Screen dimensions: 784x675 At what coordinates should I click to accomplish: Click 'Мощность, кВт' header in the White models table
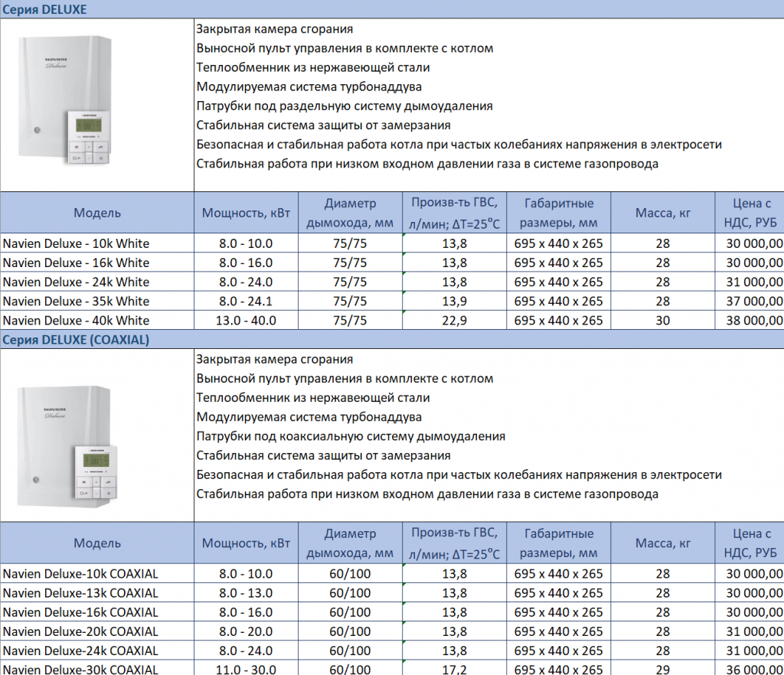click(x=246, y=213)
